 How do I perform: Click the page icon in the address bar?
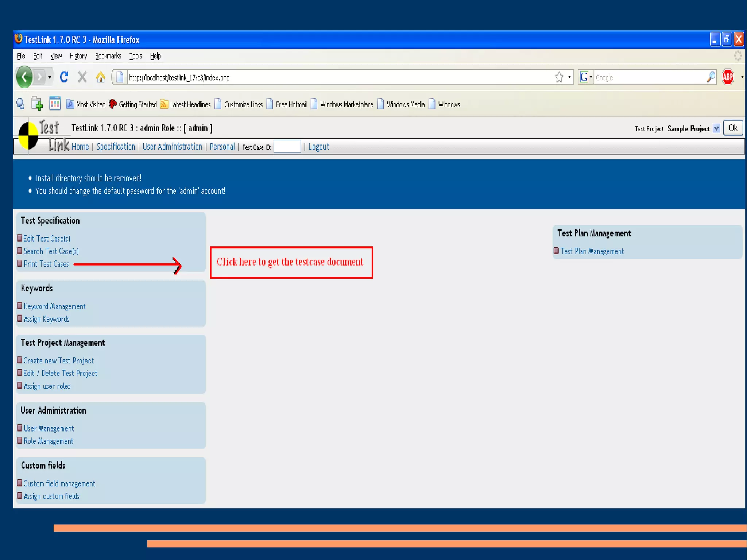(120, 77)
